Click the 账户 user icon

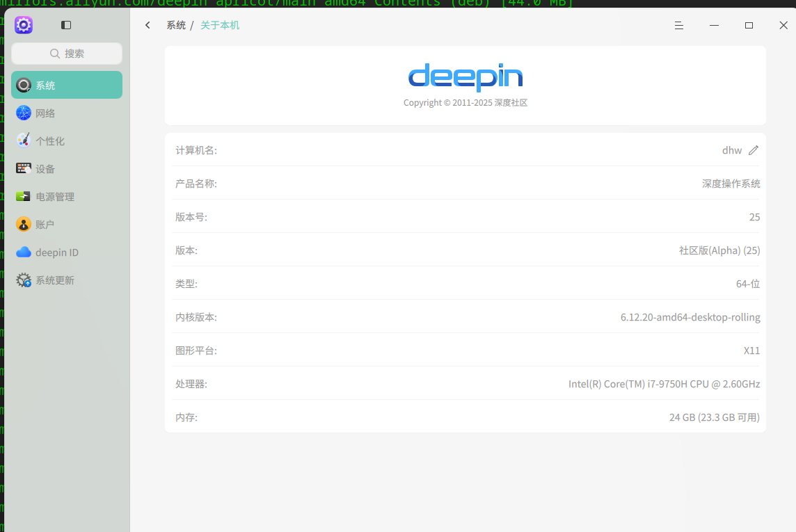[x=24, y=224]
